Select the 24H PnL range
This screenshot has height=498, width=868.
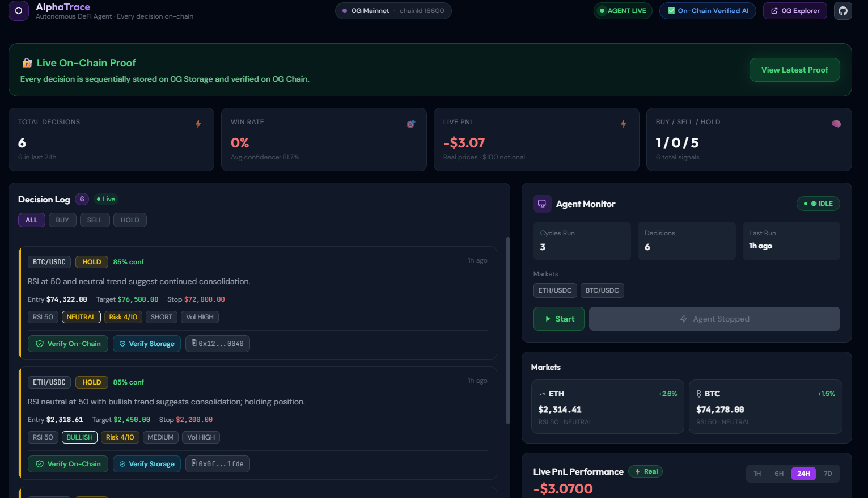[803, 474]
